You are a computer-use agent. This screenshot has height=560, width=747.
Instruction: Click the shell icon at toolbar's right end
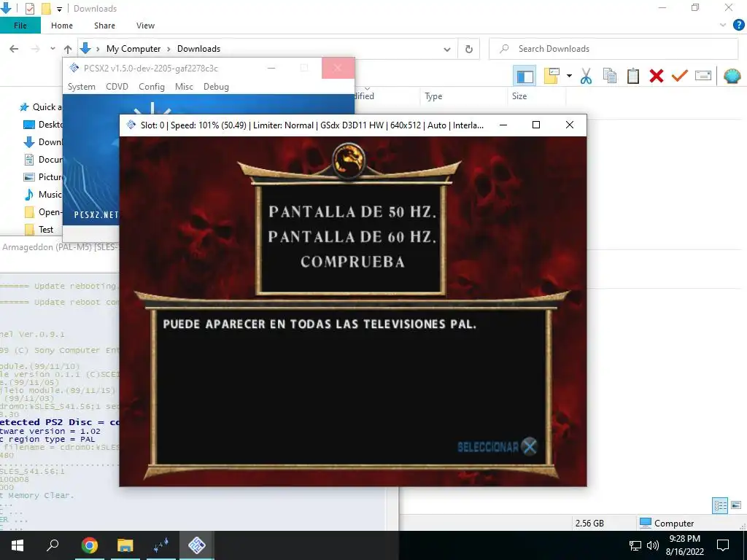[732, 76]
